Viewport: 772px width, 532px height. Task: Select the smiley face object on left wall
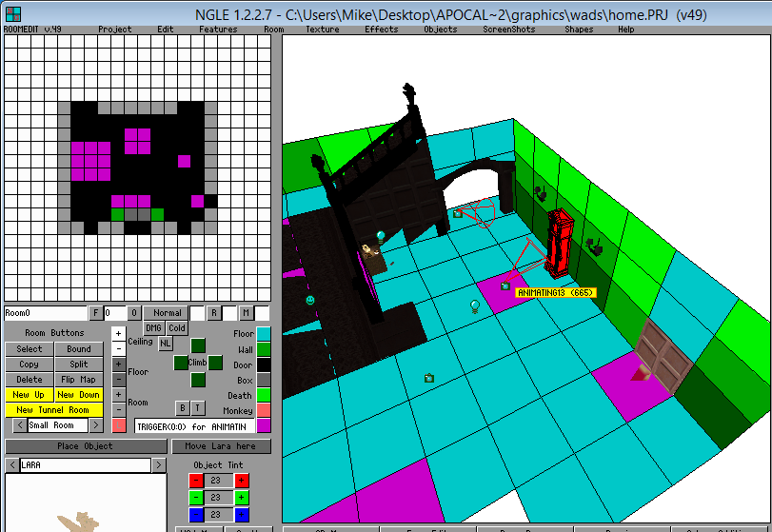coord(310,300)
